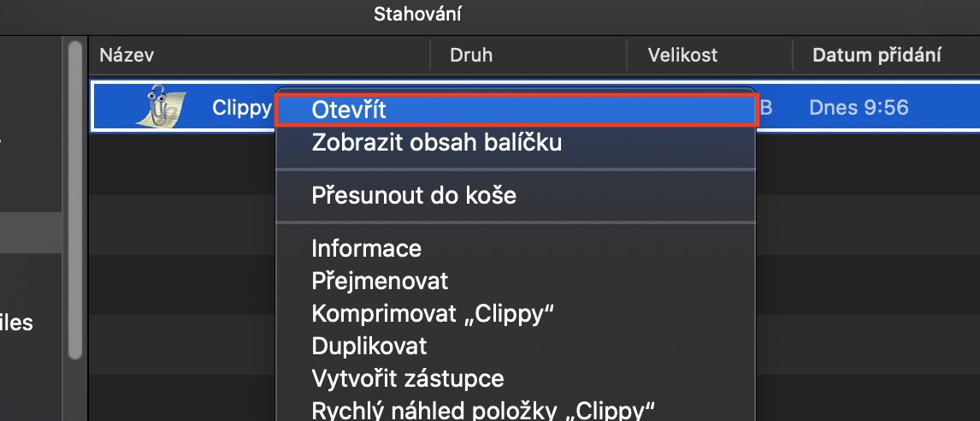Select the sidebar item ending in "iles"

pyautogui.click(x=17, y=323)
